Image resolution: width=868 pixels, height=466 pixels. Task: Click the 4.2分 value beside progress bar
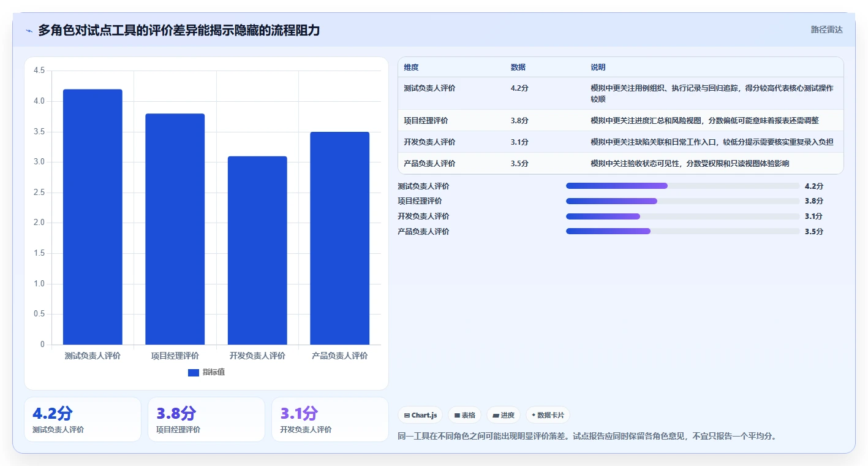point(814,186)
